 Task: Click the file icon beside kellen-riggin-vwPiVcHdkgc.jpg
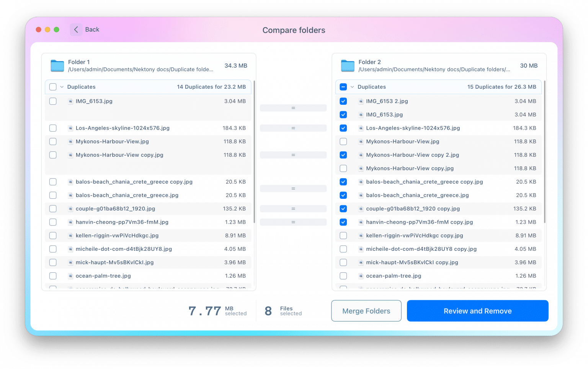70,236
